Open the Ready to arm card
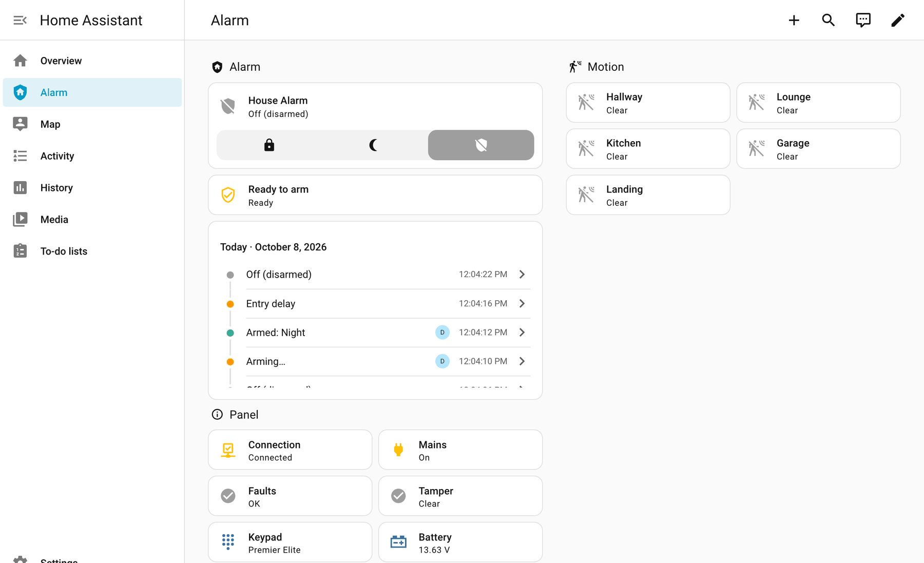Image resolution: width=924 pixels, height=563 pixels. click(x=375, y=195)
